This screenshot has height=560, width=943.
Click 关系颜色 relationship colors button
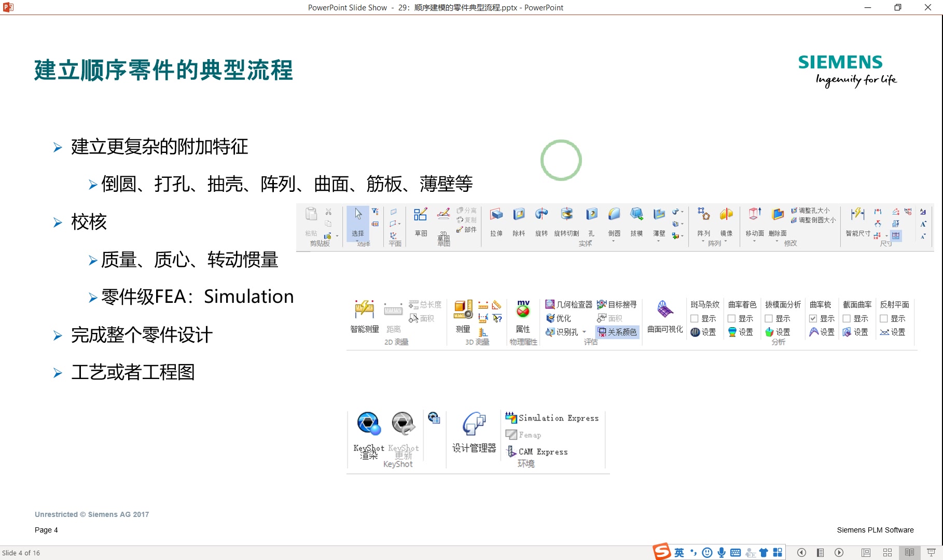[617, 332]
